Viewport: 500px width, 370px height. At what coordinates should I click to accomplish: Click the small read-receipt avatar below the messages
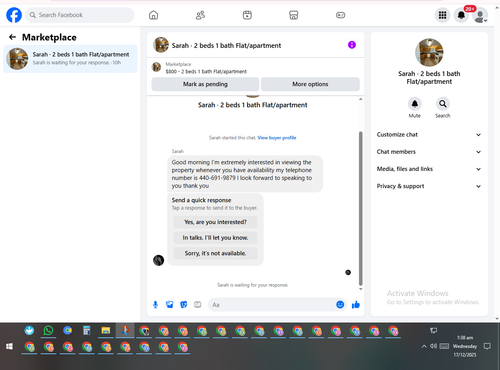(348, 272)
